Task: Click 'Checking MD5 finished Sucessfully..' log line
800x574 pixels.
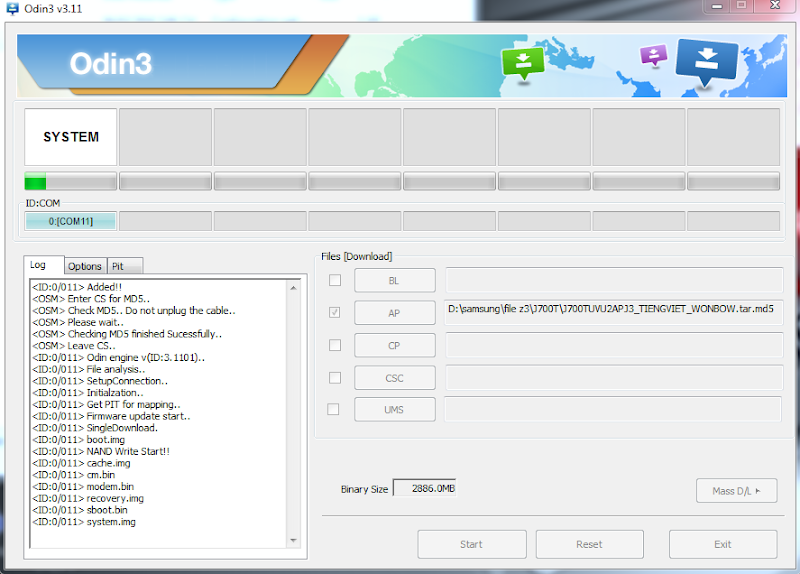Action: coord(127,334)
